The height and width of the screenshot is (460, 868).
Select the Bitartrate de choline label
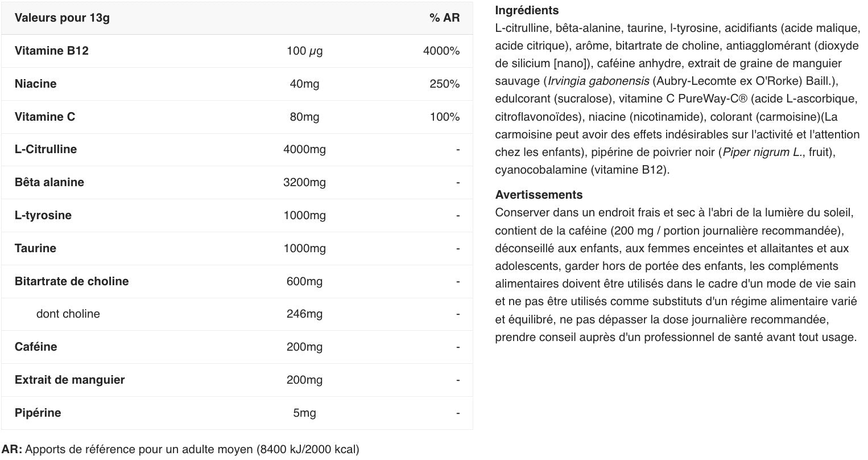[x=72, y=281]
